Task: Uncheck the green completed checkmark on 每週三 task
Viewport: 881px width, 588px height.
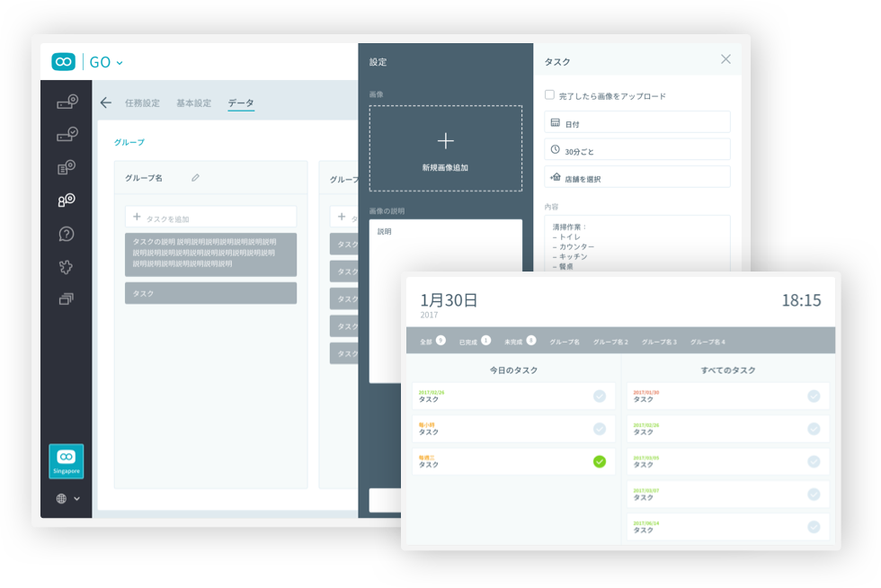Action: click(600, 461)
